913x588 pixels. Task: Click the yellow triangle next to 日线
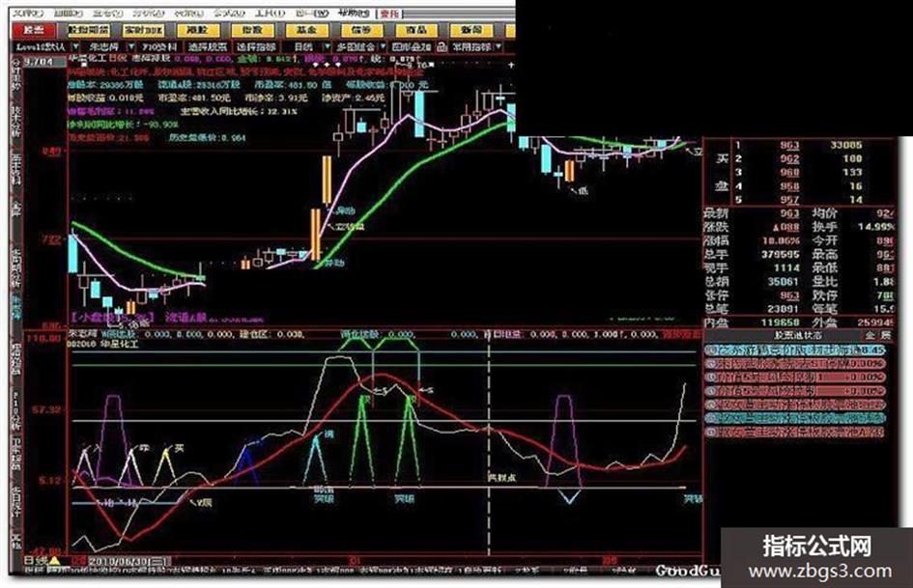point(54,561)
